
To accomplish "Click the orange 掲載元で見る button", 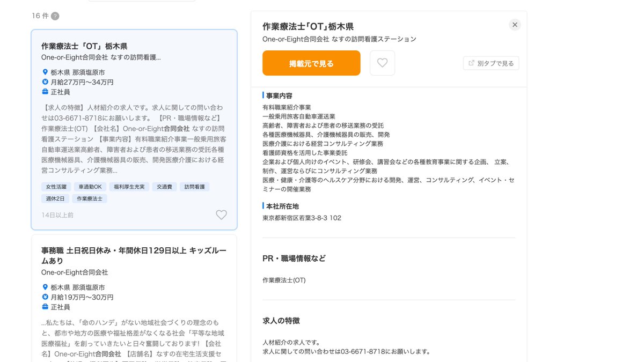I will tap(311, 63).
